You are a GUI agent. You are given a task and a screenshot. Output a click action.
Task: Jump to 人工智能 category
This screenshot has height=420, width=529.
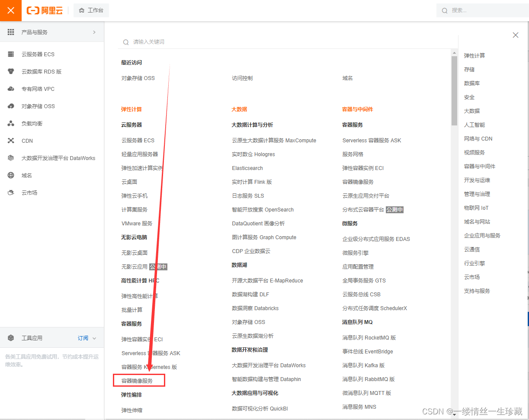click(474, 125)
